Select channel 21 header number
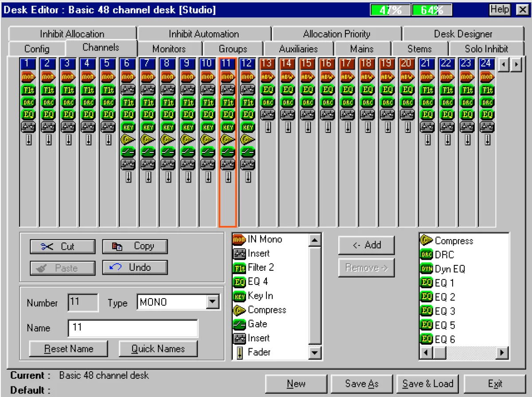 (427, 64)
